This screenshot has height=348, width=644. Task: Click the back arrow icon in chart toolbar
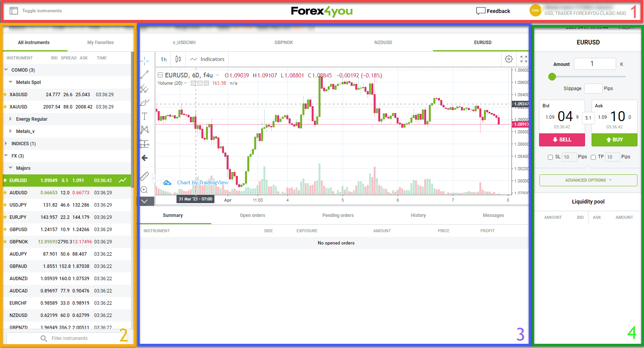click(x=145, y=158)
